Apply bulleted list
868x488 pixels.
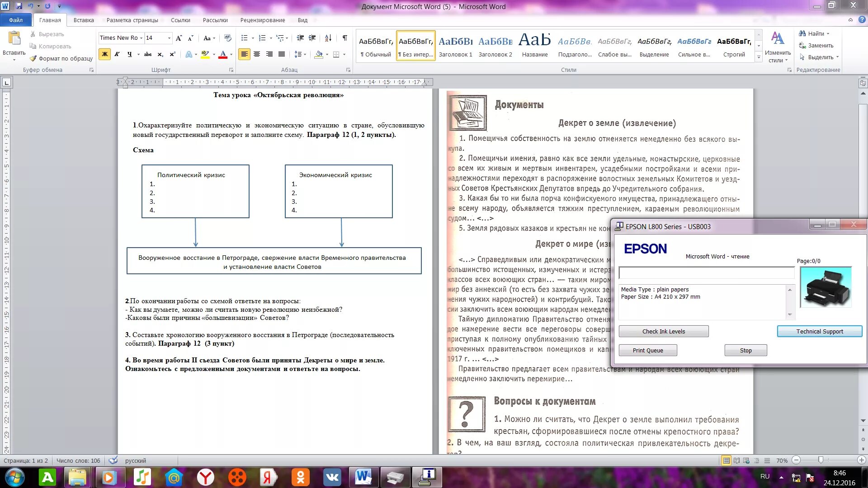click(244, 38)
